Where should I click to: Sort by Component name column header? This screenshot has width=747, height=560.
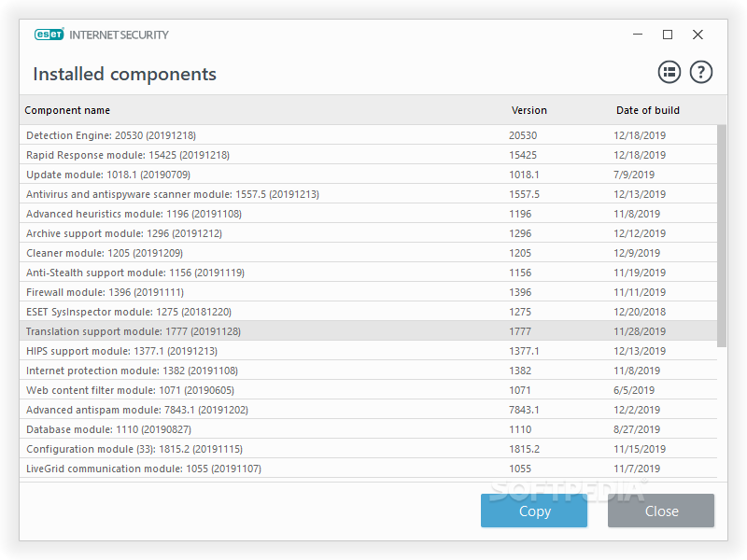coord(67,110)
